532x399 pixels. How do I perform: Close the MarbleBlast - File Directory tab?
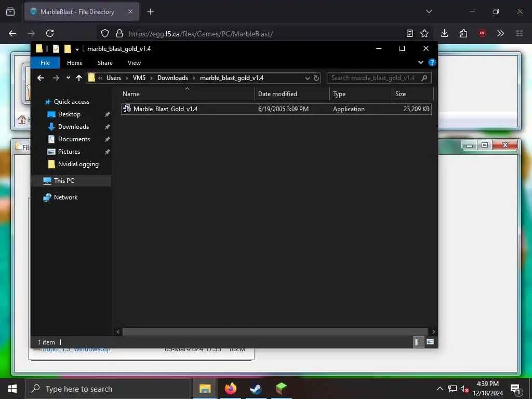130,11
